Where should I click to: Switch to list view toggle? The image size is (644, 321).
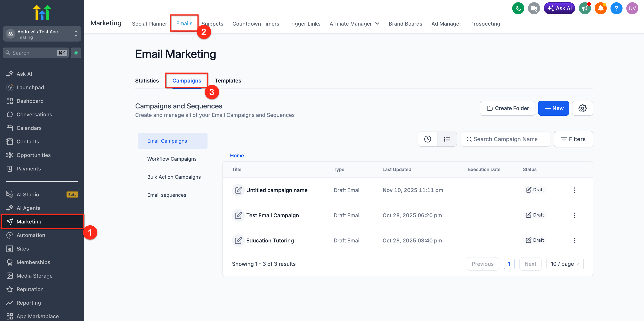[447, 139]
